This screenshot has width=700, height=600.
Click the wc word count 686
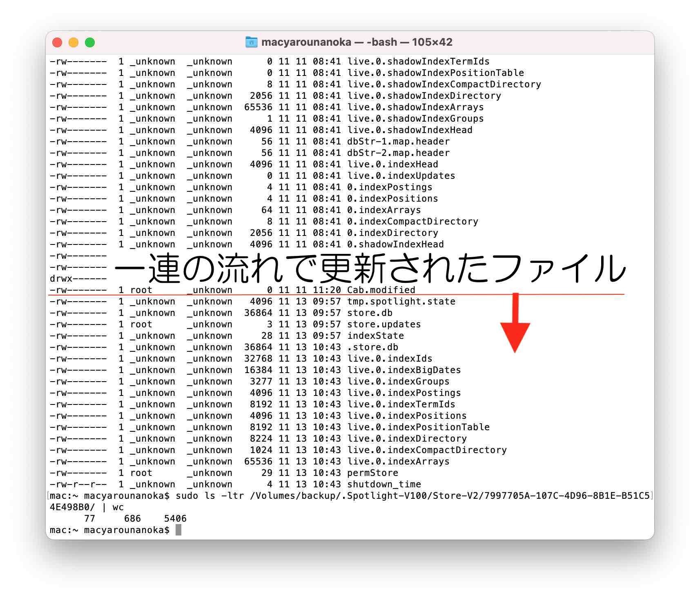tap(132, 518)
